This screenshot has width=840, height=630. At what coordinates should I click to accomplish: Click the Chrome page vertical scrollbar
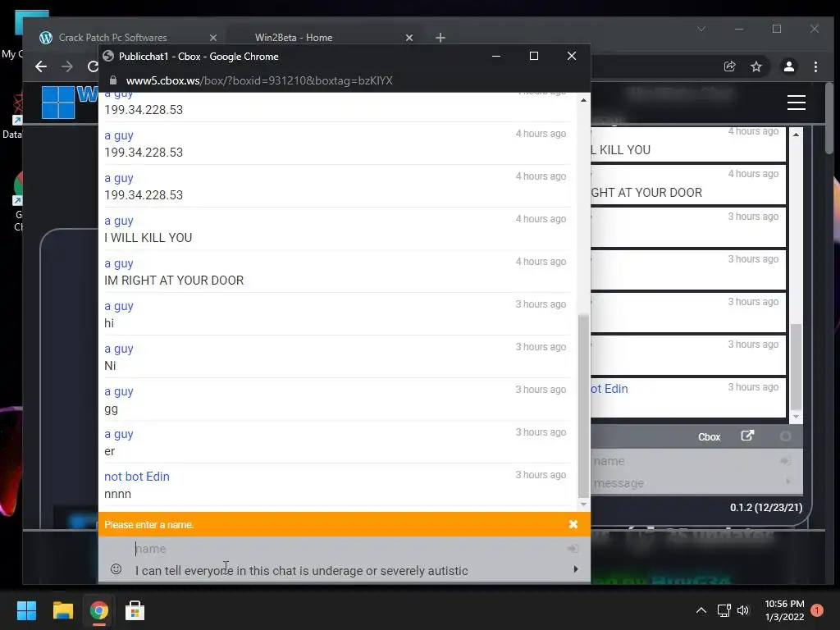(x=829, y=118)
